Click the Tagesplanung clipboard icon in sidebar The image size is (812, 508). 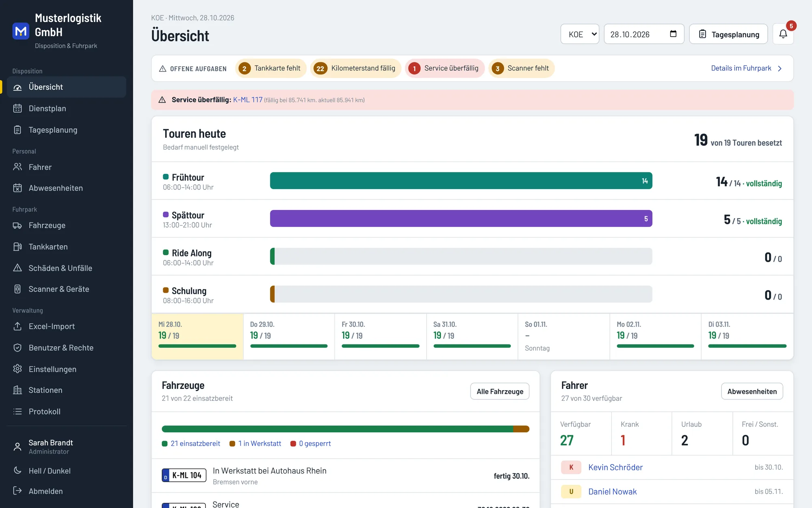click(17, 130)
